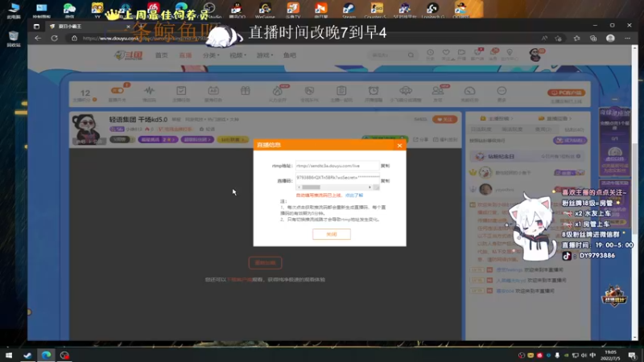
Task: Click the orange-outlined close button in dialog
Action: pos(332,234)
